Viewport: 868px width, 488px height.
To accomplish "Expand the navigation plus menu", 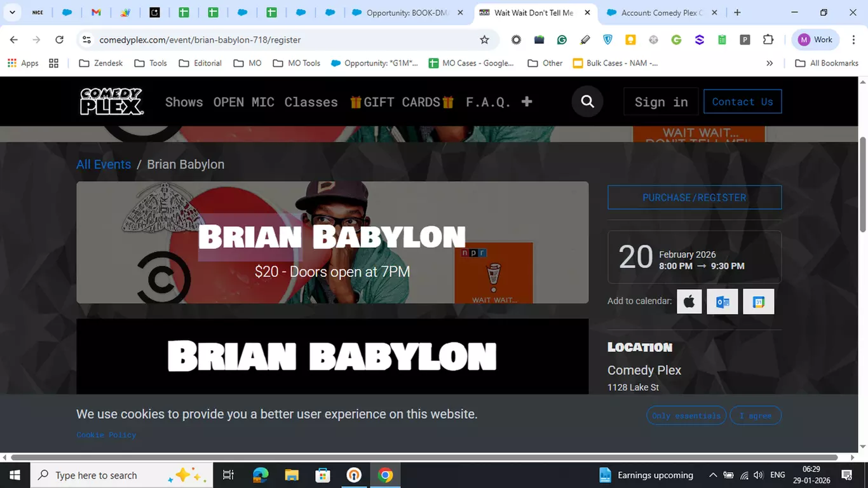I will click(x=526, y=101).
